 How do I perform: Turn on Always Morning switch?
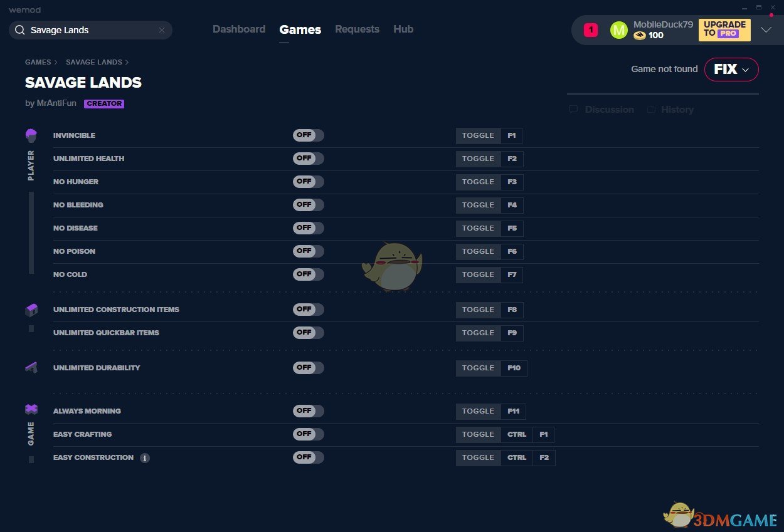pyautogui.click(x=308, y=411)
